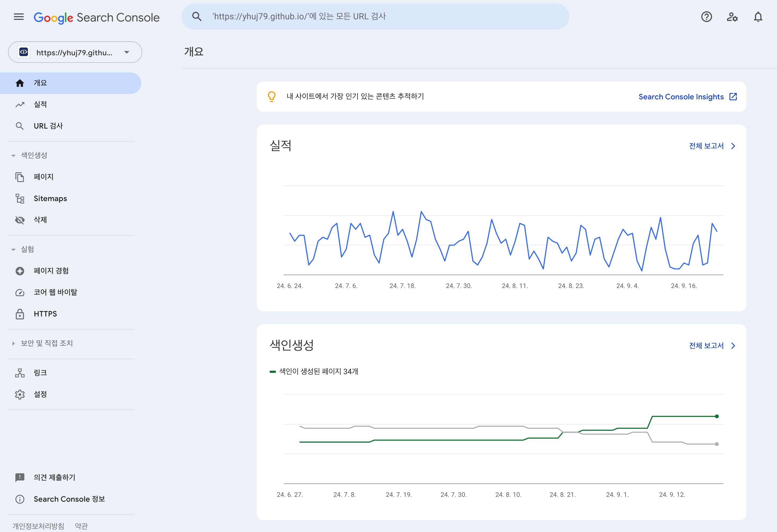The width and height of the screenshot is (777, 532).
Task: Expand the 보안 및 직접 조치 section
Action: pyautogui.click(x=13, y=344)
